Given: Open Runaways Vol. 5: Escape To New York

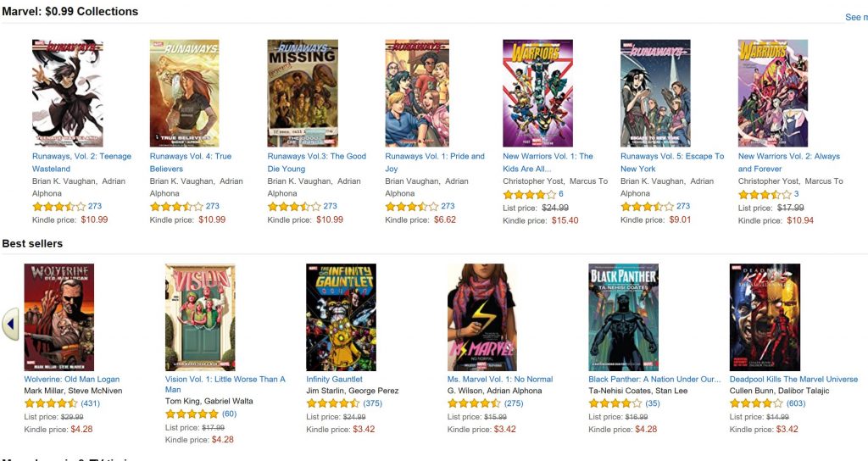Looking at the screenshot, I should click(x=672, y=163).
